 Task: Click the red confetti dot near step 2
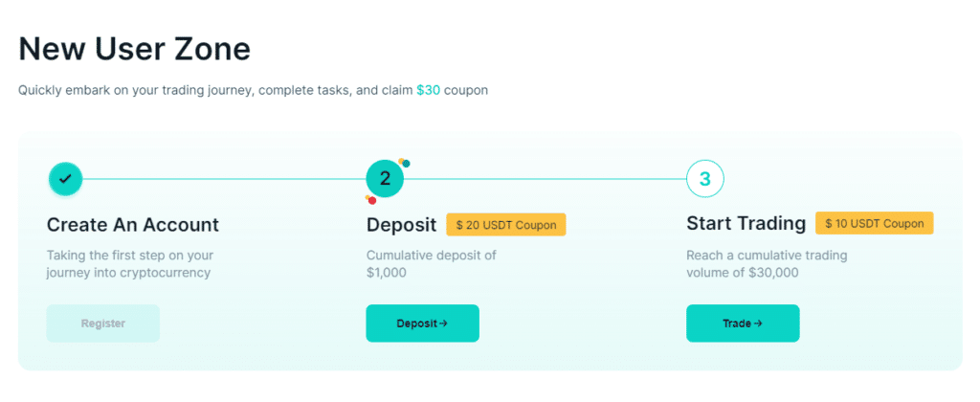click(x=371, y=200)
